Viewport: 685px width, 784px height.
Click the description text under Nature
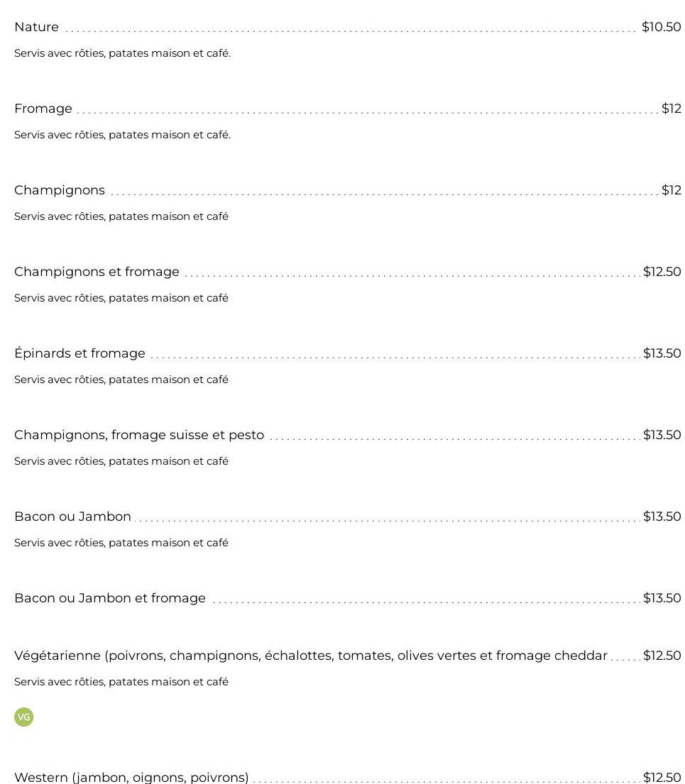point(122,53)
